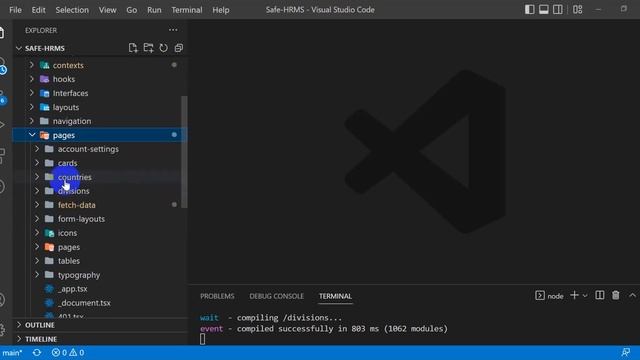
Task: Open the Help menu
Action: point(220,10)
